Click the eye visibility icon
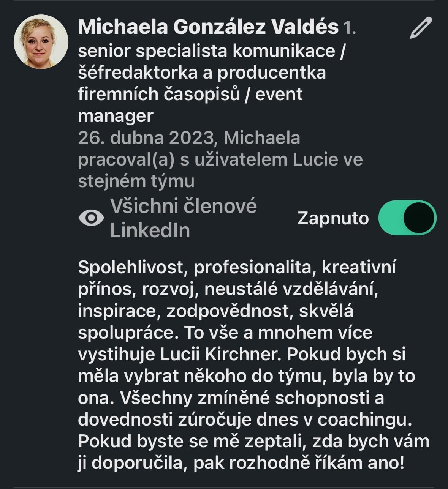 (x=91, y=218)
